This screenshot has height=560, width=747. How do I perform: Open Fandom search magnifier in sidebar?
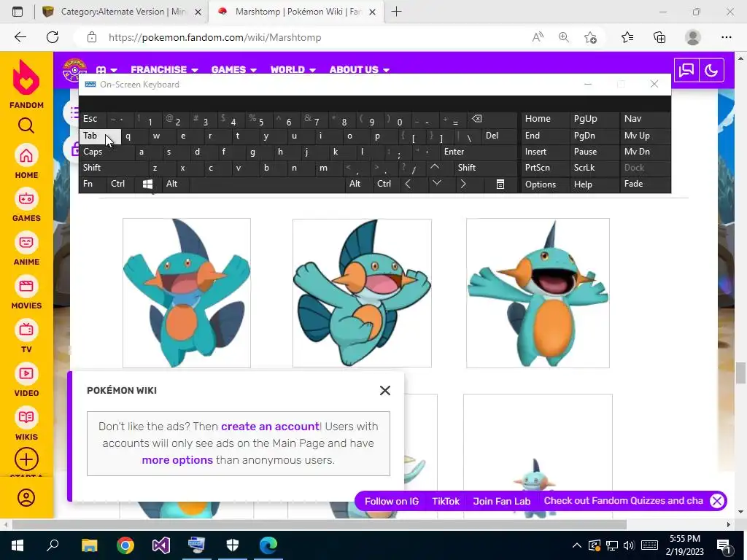coord(26,125)
